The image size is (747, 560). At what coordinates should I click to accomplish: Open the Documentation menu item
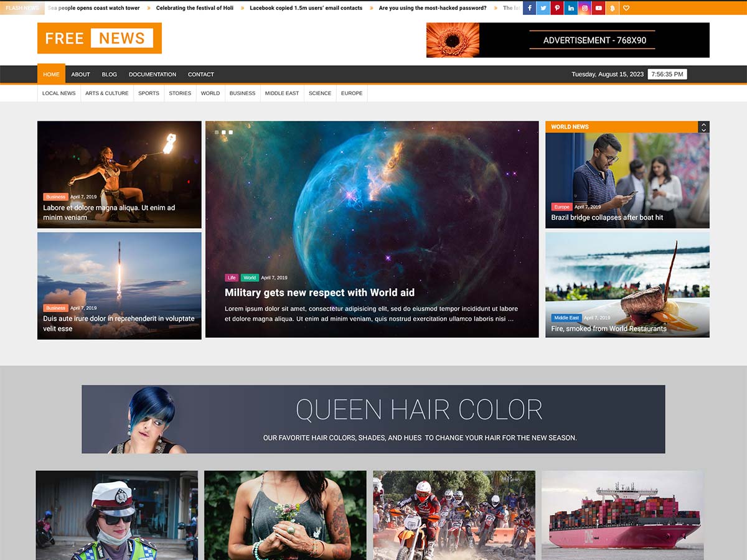[x=153, y=75]
